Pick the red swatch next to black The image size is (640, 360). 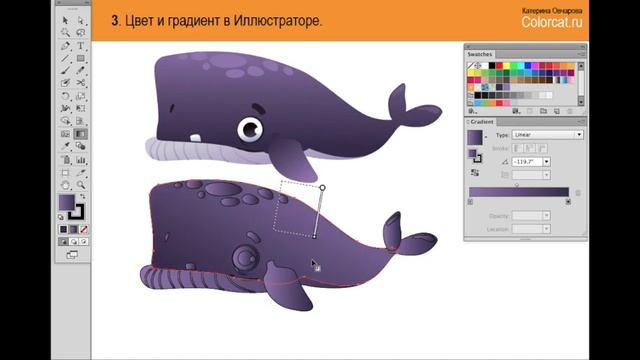499,66
